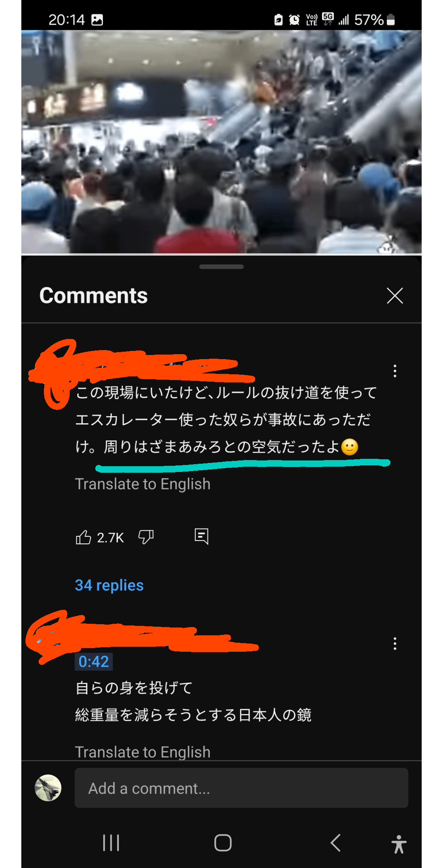443x868 pixels.
Task: Tap the accessibility figure icon
Action: (399, 844)
